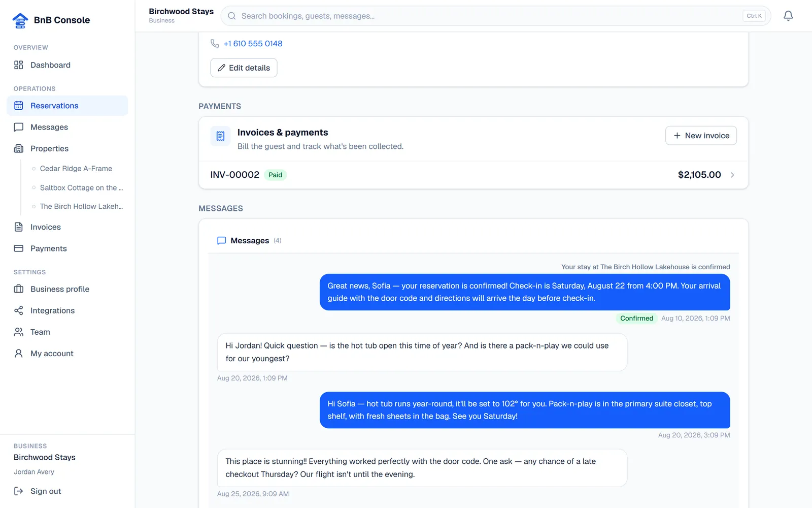The width and height of the screenshot is (812, 508).
Task: Click the BnB Console brand name
Action: tap(62, 20)
